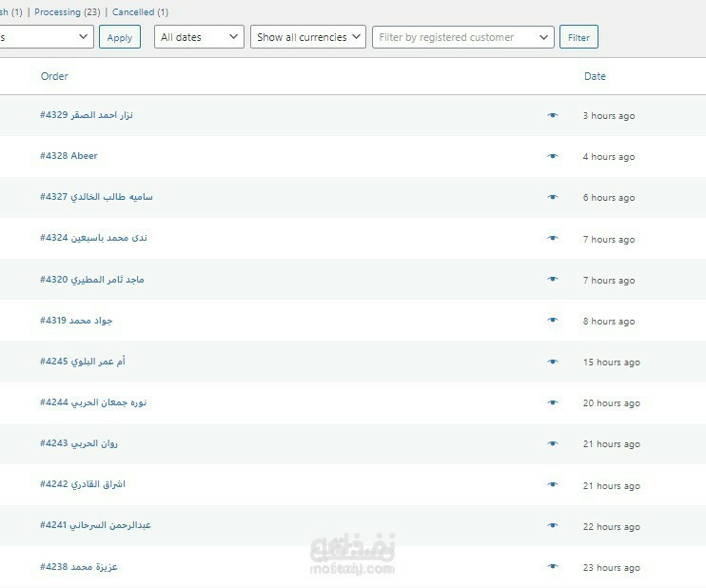Image resolution: width=706 pixels, height=588 pixels.
Task: Open order #4328 Abeer
Action: (69, 156)
